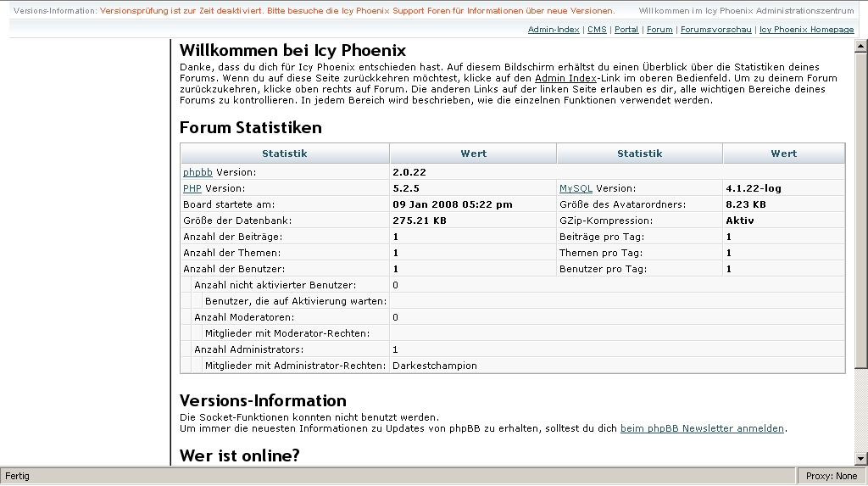This screenshot has height=486, width=868.
Task: Visit the Icy Phoenix Homepage link
Action: point(806,30)
